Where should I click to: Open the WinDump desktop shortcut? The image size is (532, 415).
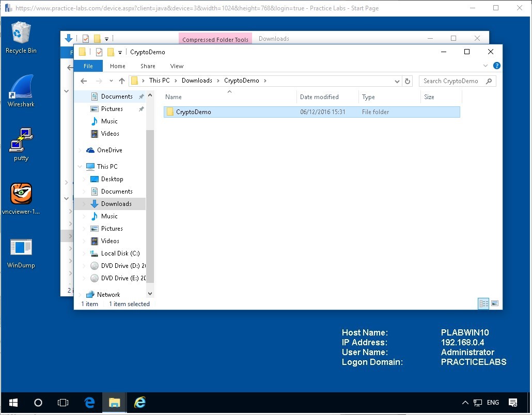[x=21, y=253]
